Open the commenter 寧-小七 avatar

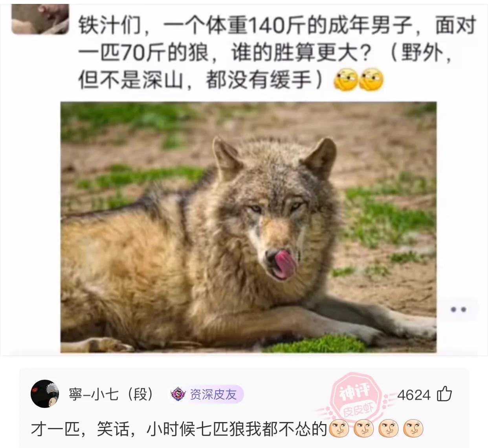pos(45,393)
